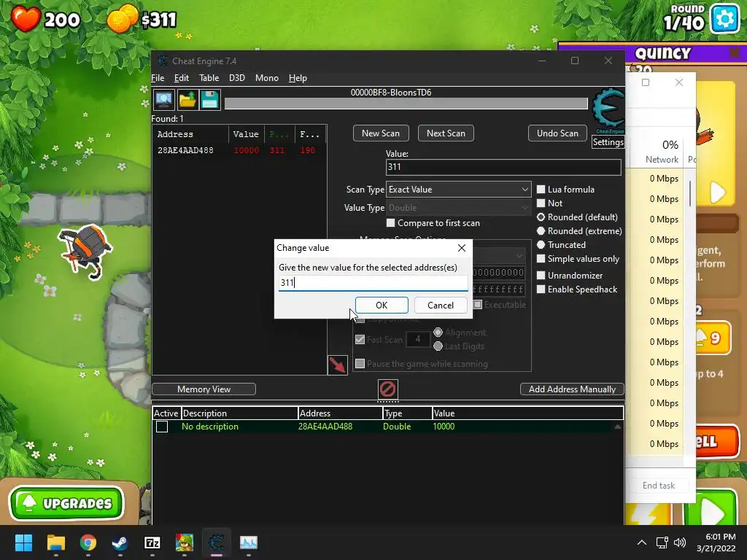Click the game's UPGRADES button

tap(66, 503)
